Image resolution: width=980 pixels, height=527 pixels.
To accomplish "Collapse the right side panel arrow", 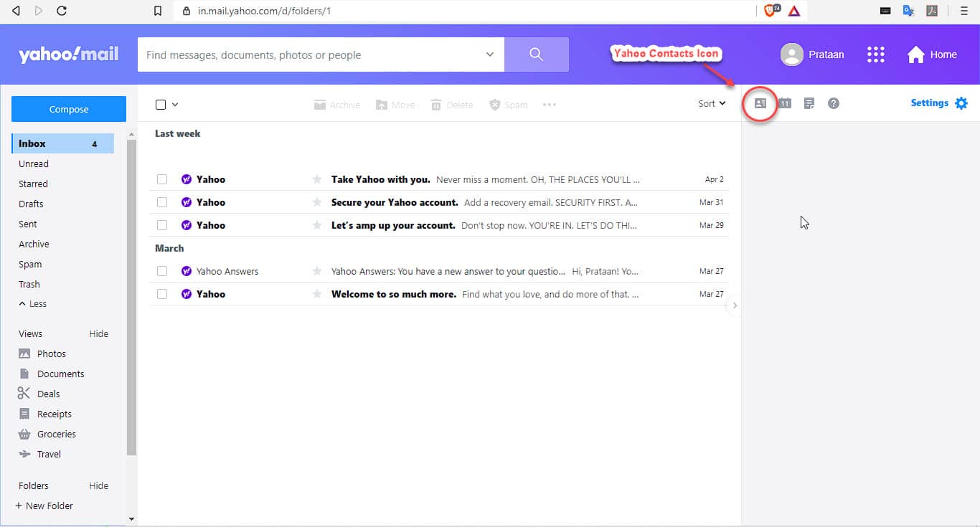I will click(x=734, y=305).
